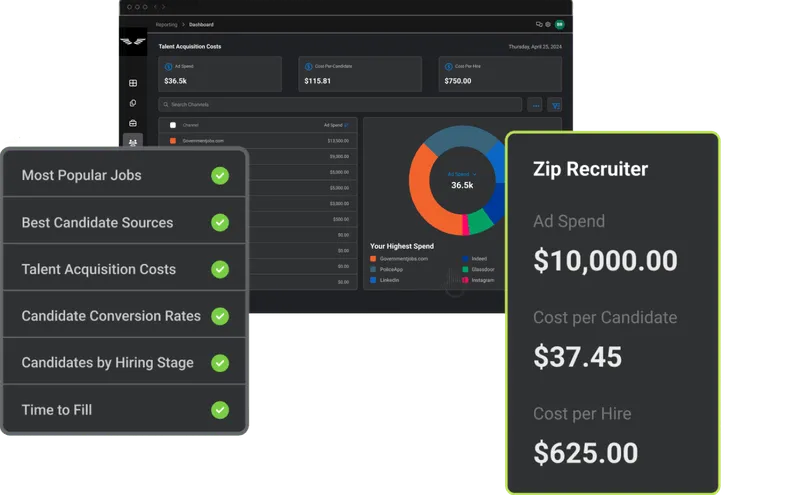Click the $36.5k Ad Spend total
The image size is (800, 495).
(x=176, y=81)
